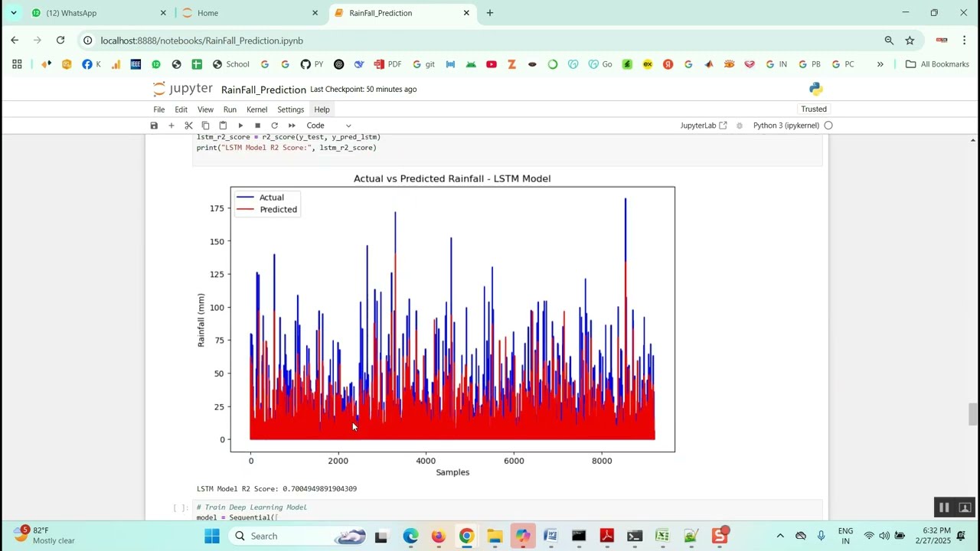Open a new browser tab
Viewport: 980px width, 551px height.
(490, 13)
